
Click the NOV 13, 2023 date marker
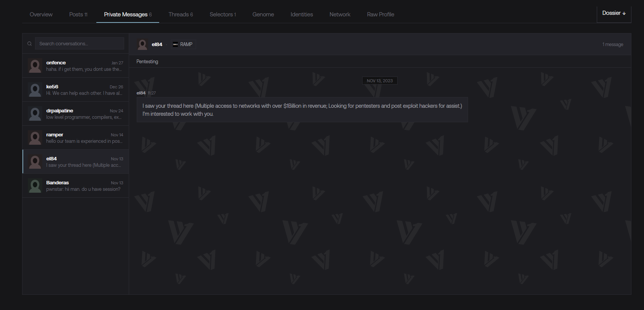click(x=380, y=81)
